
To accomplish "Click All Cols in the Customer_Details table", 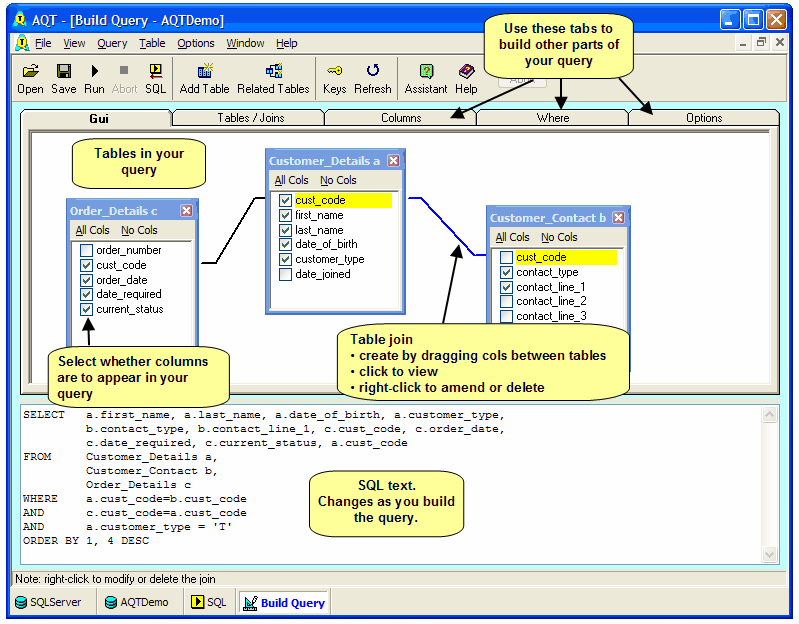I will [x=291, y=180].
